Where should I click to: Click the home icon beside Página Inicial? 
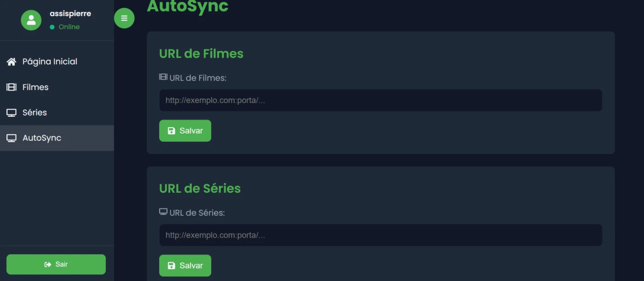11,62
